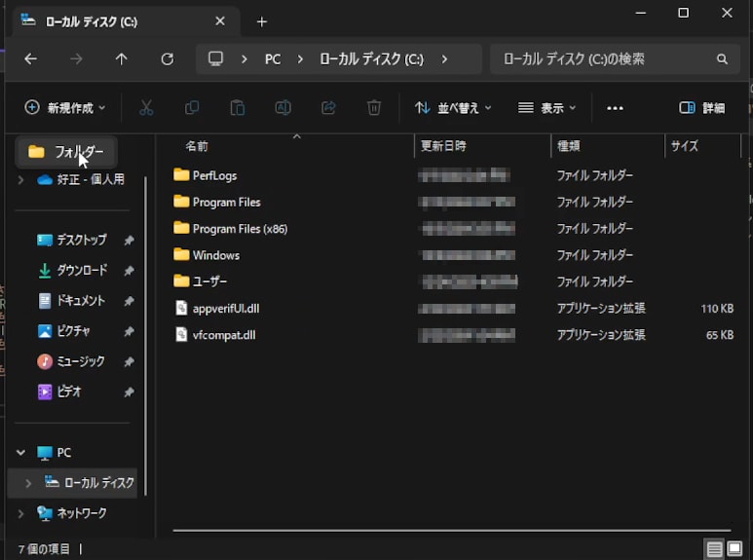
Task: Click the PC breadcrumb in address bar
Action: pos(273,59)
